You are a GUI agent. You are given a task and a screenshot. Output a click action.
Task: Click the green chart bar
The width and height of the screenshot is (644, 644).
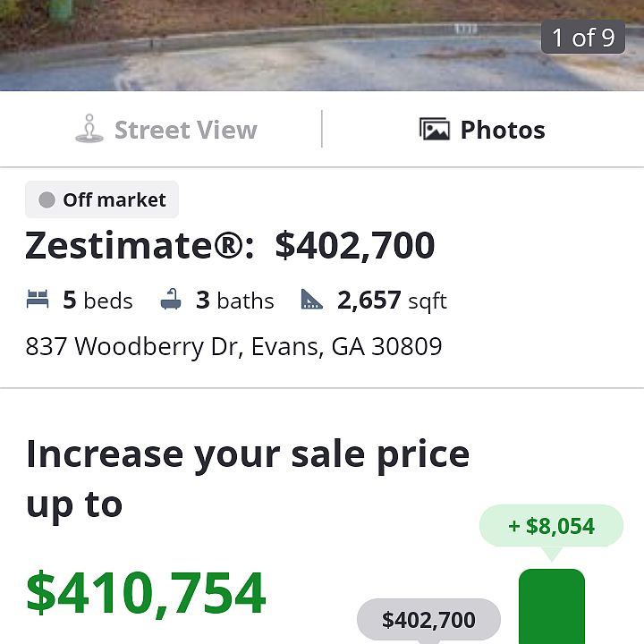tap(551, 608)
